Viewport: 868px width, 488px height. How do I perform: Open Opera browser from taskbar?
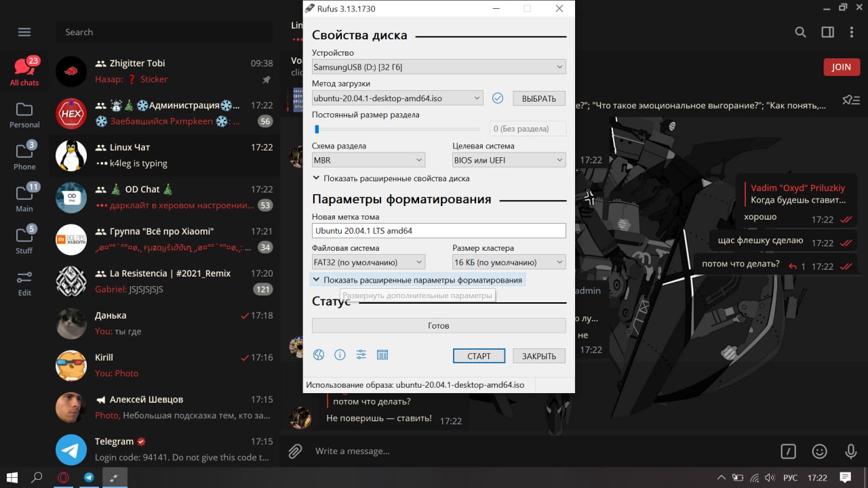[x=63, y=477]
